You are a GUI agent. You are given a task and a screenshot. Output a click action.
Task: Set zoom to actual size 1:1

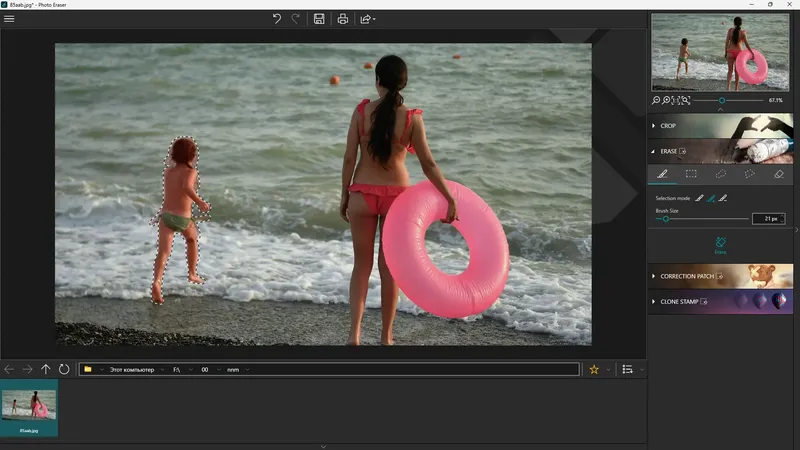(x=676, y=101)
